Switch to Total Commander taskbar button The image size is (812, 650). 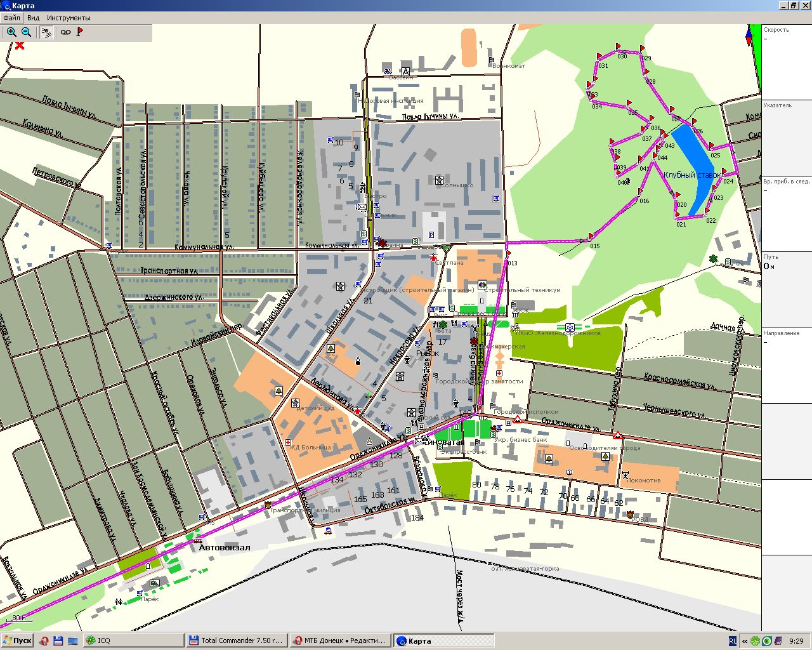236,640
